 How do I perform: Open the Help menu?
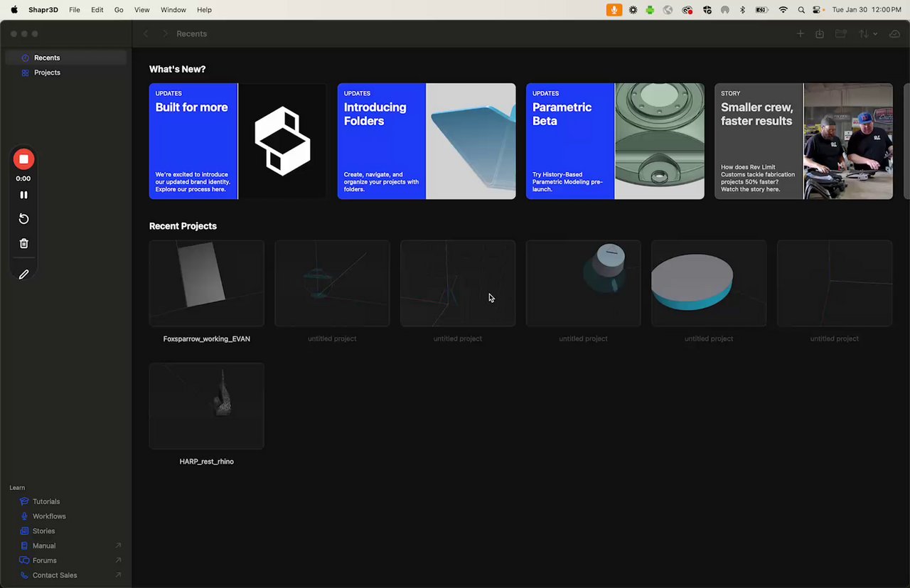[x=204, y=10]
